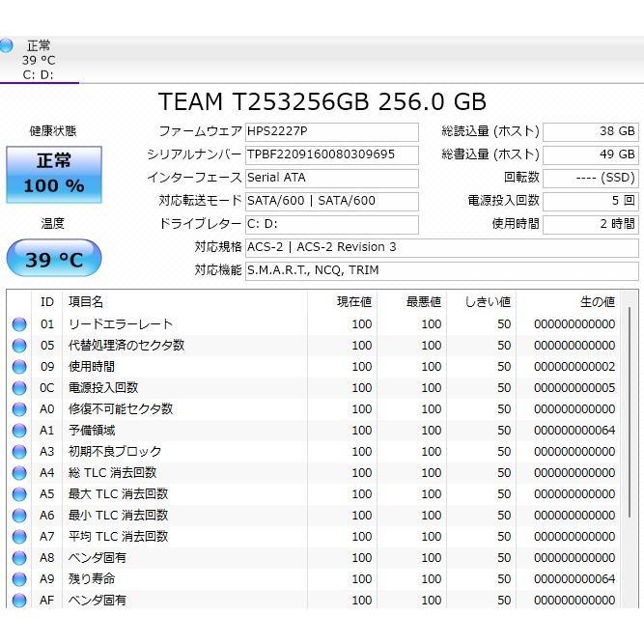
Task: Click the status icon for row 01 リードエラーレート
Action: click(18, 324)
